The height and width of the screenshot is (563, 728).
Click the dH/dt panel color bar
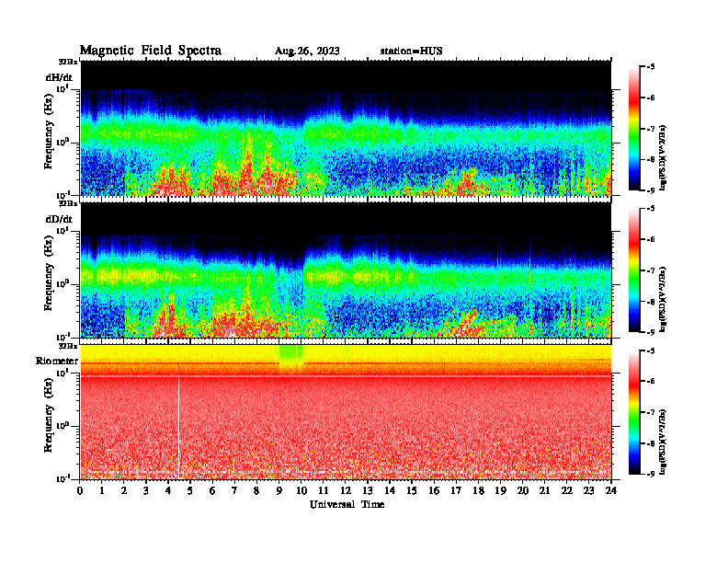click(x=634, y=129)
